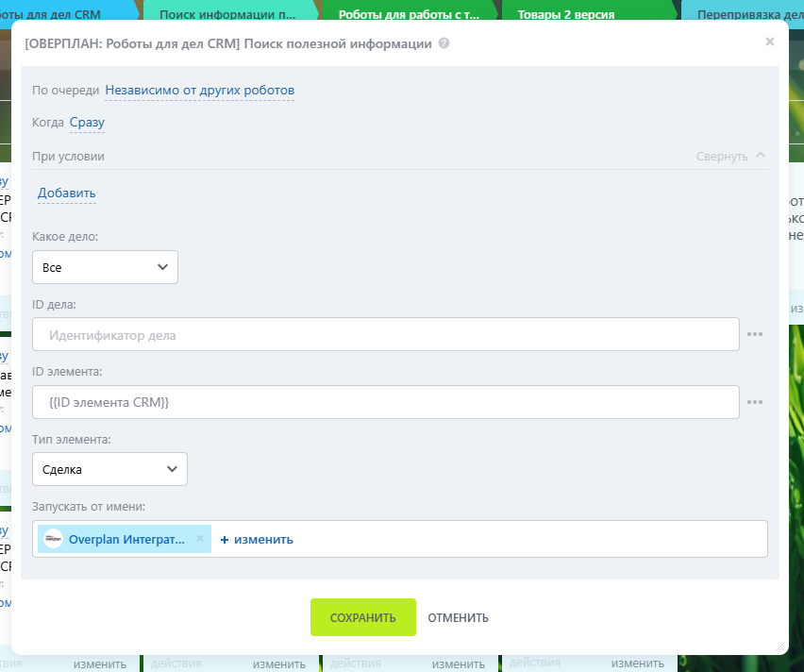Click Добавить to add a condition
The height and width of the screenshot is (672, 804).
(x=66, y=193)
